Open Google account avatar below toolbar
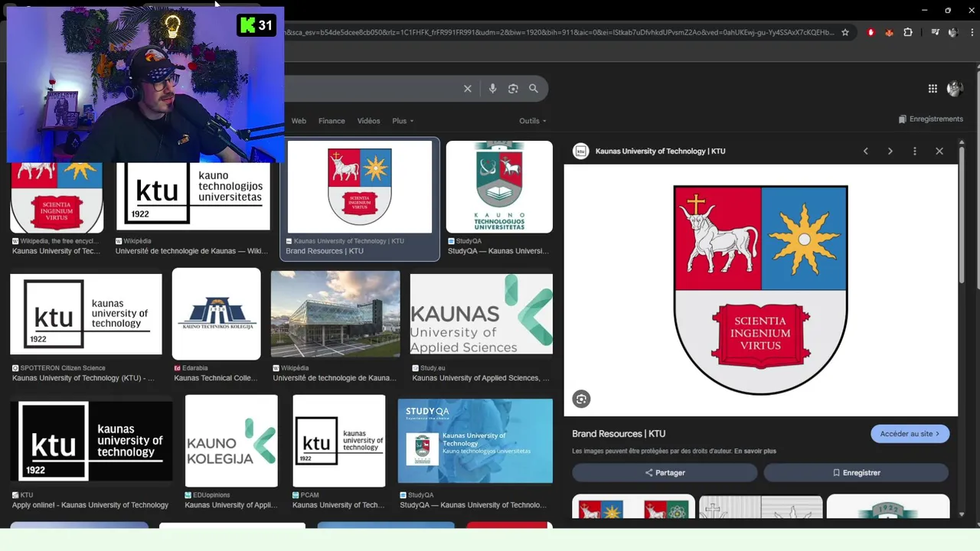The image size is (980, 551). coord(955,89)
